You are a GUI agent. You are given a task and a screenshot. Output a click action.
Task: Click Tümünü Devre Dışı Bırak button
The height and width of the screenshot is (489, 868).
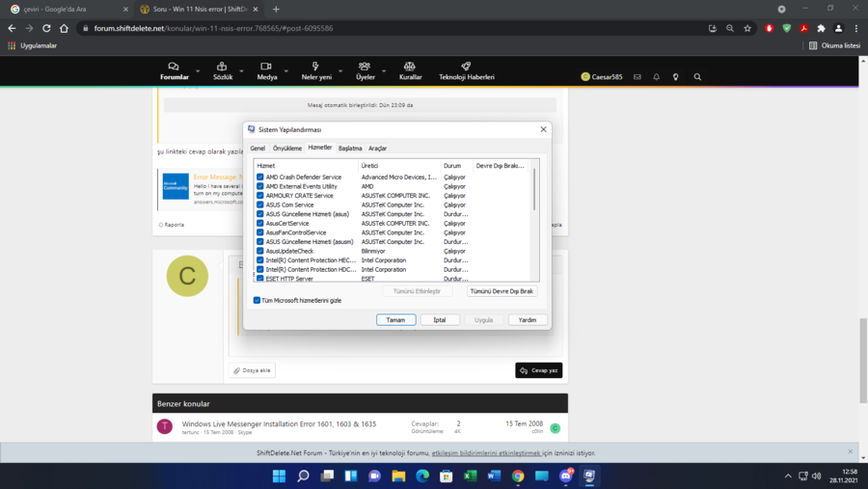(x=502, y=291)
